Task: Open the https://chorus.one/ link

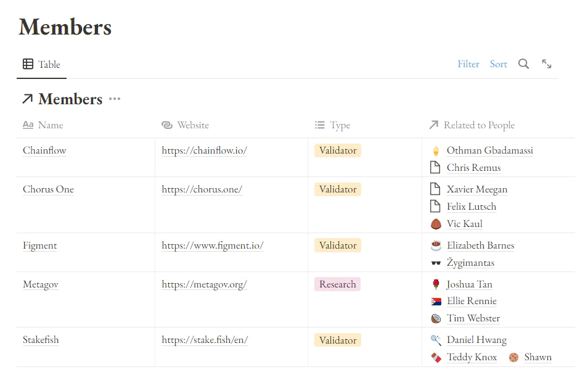Action: point(202,189)
